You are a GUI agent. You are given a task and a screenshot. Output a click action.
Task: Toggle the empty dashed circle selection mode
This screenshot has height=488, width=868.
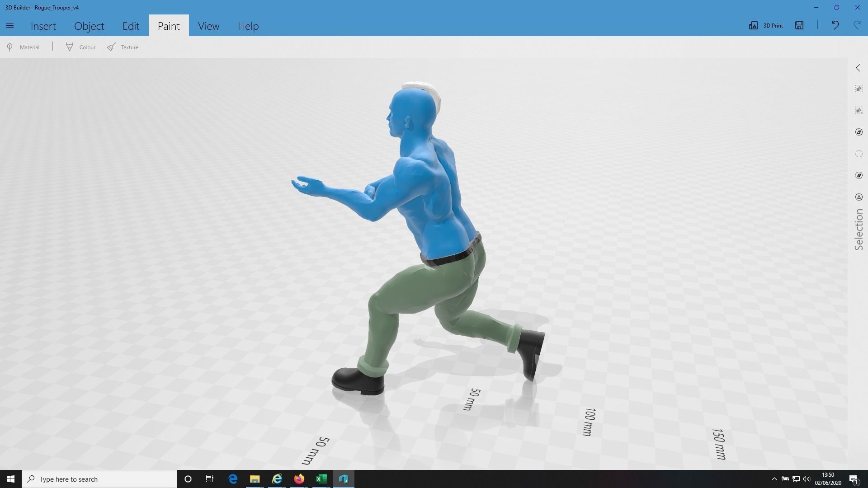[859, 154]
